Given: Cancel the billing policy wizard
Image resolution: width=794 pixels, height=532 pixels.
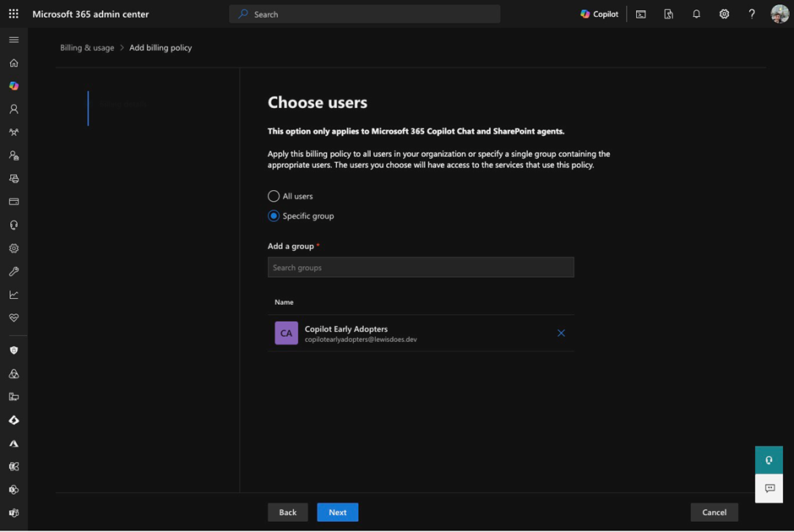Looking at the screenshot, I should tap(714, 513).
